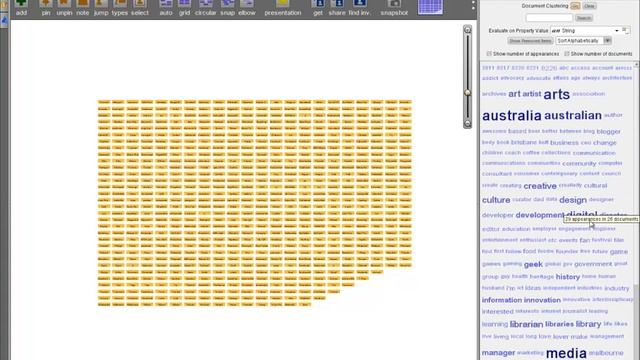The width and height of the screenshot is (640, 360).
Task: Click the 'blogger' tag
Action: pos(608,131)
